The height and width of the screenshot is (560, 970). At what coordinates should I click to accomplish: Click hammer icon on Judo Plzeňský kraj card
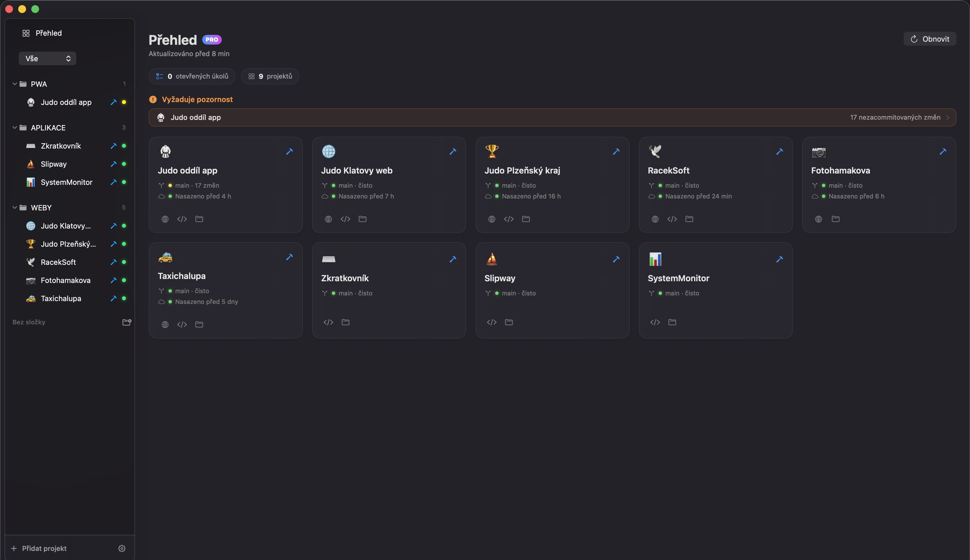tap(616, 151)
